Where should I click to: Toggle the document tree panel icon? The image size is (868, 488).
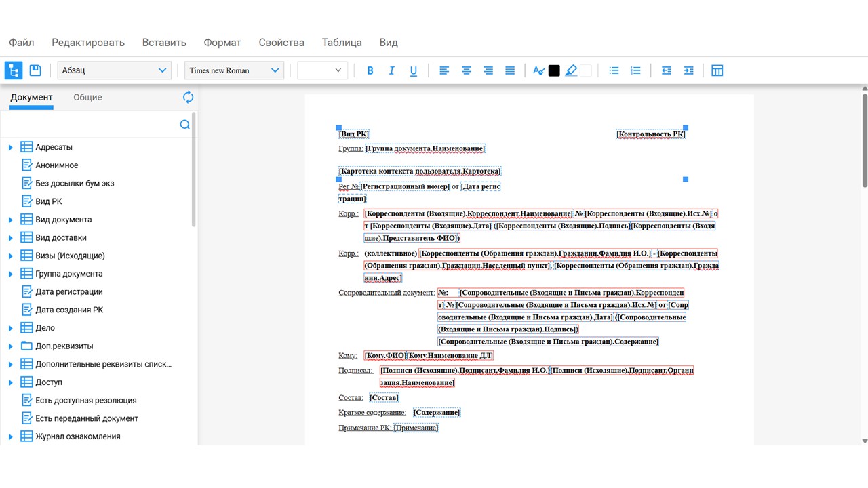[14, 70]
